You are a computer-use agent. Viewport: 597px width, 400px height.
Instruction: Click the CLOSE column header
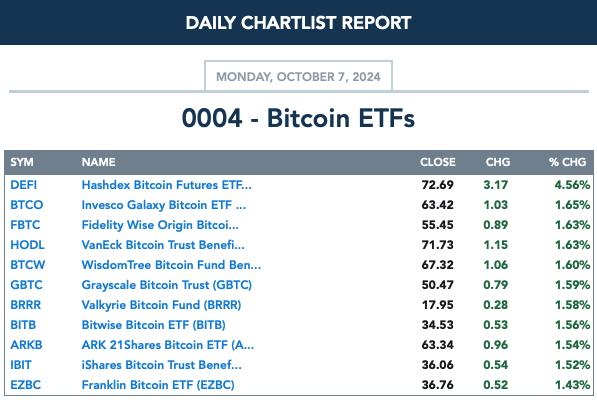tap(438, 162)
